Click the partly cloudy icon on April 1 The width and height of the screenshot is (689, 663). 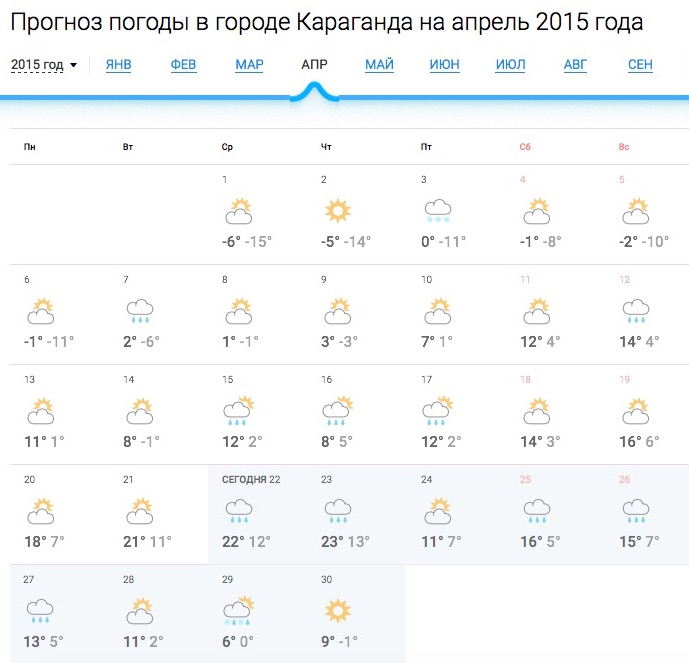239,211
